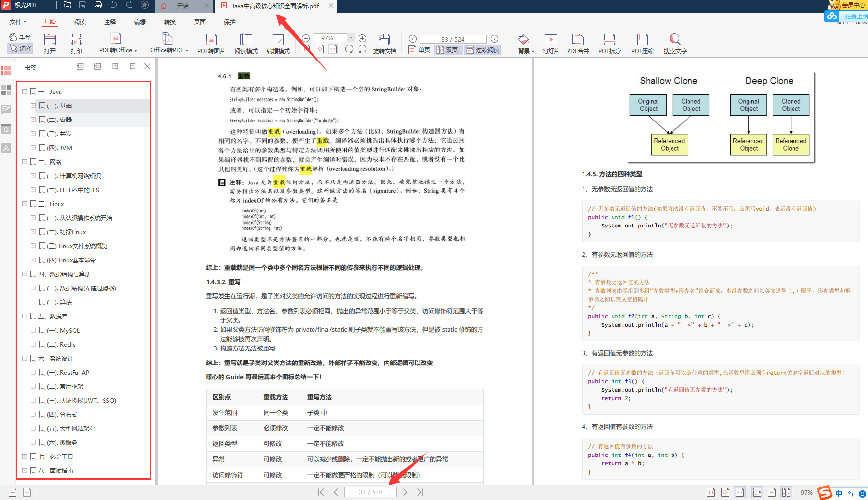Image resolution: width=868 pixels, height=500 pixels.
Task: Switch to the 注释 ribbon tab
Action: pyautogui.click(x=109, y=21)
